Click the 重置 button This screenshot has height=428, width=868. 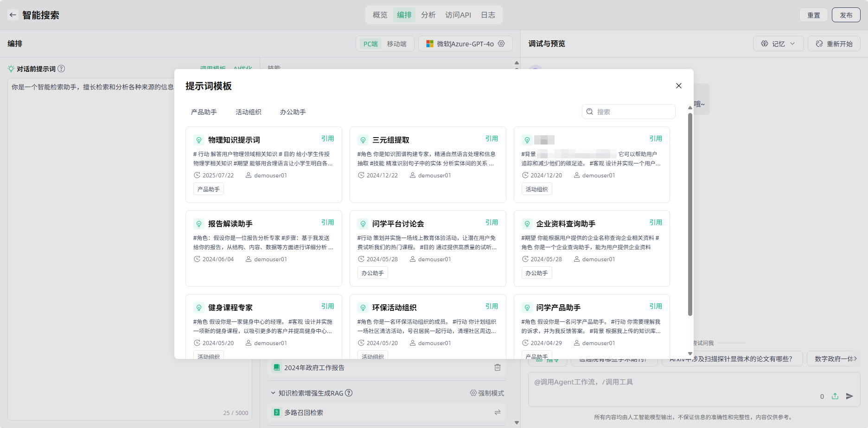point(814,15)
